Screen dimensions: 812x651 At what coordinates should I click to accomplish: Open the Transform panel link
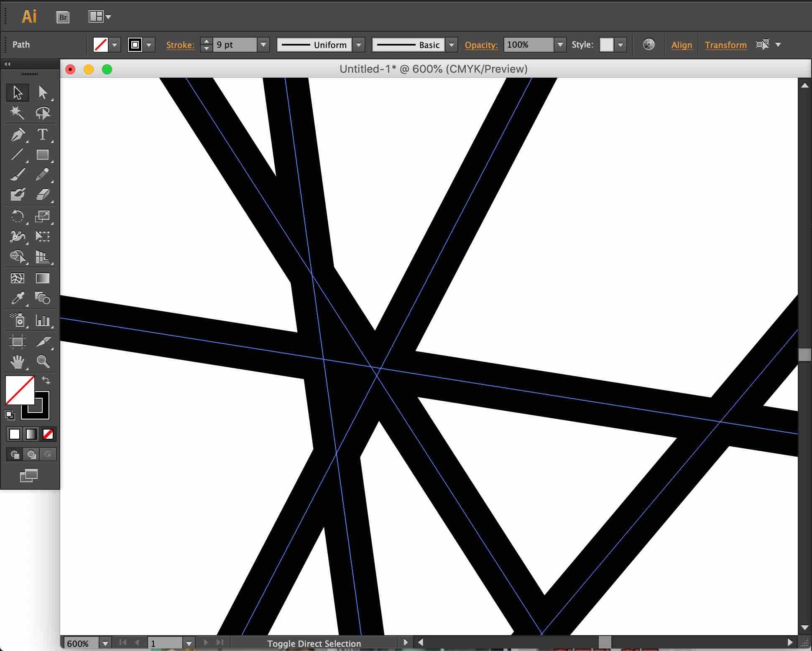click(725, 45)
